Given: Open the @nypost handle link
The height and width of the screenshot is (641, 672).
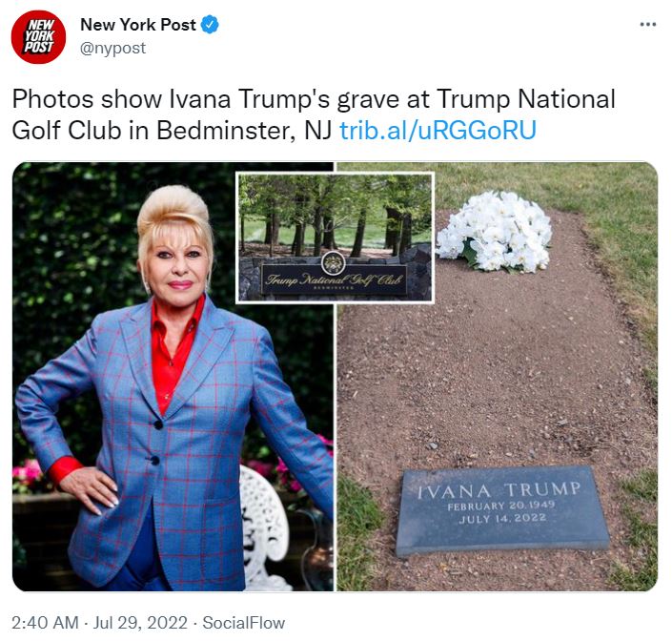Looking at the screenshot, I should [112, 48].
